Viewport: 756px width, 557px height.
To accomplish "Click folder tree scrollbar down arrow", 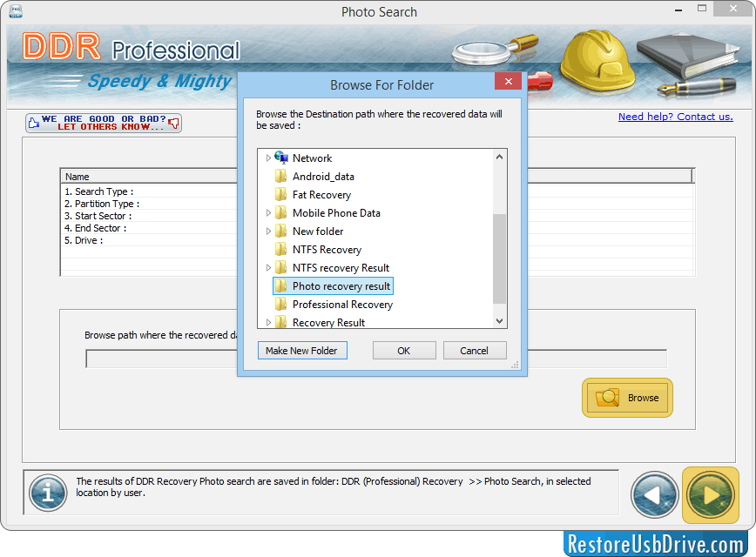I will pyautogui.click(x=500, y=321).
